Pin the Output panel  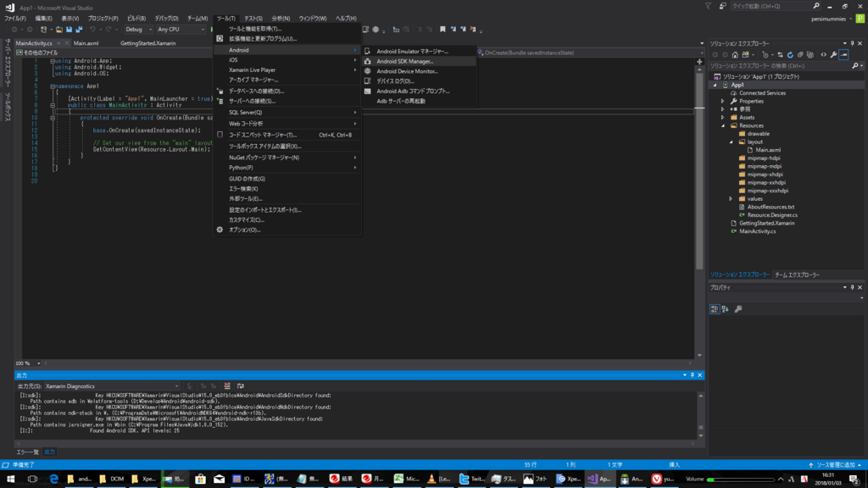(692, 375)
